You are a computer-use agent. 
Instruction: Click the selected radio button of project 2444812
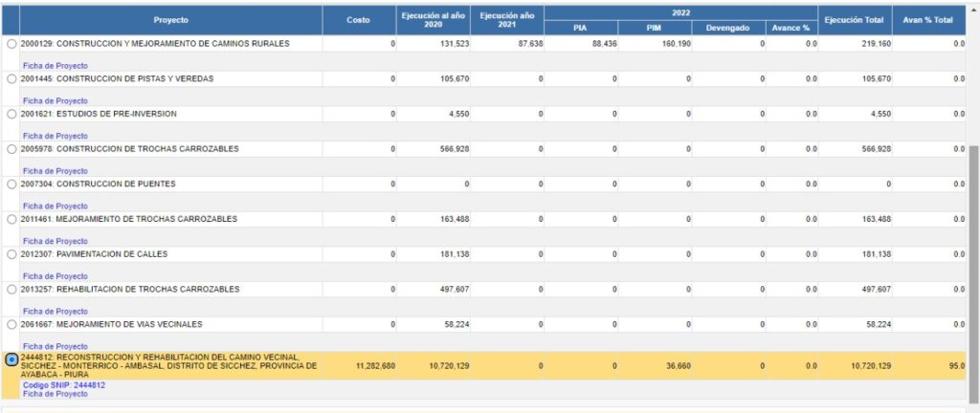pos(11,359)
